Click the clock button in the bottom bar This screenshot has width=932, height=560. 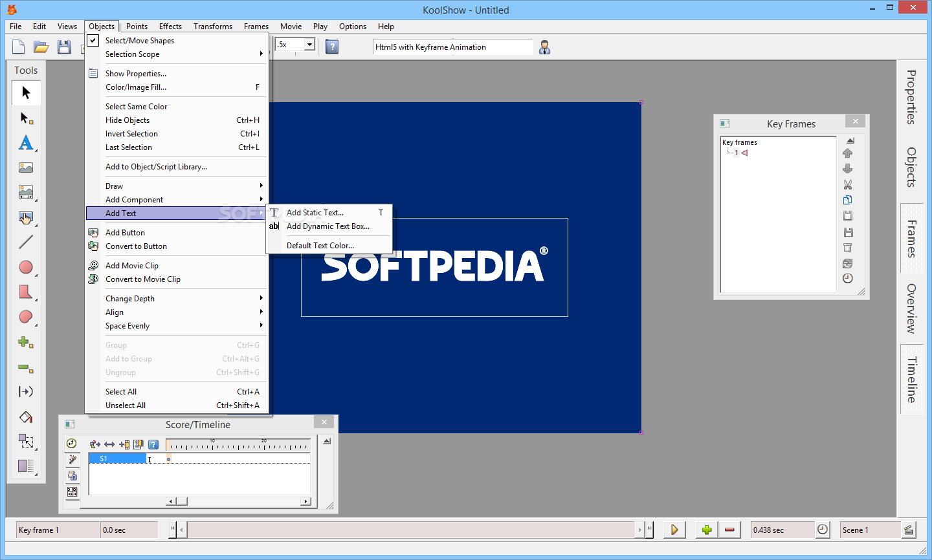[823, 530]
